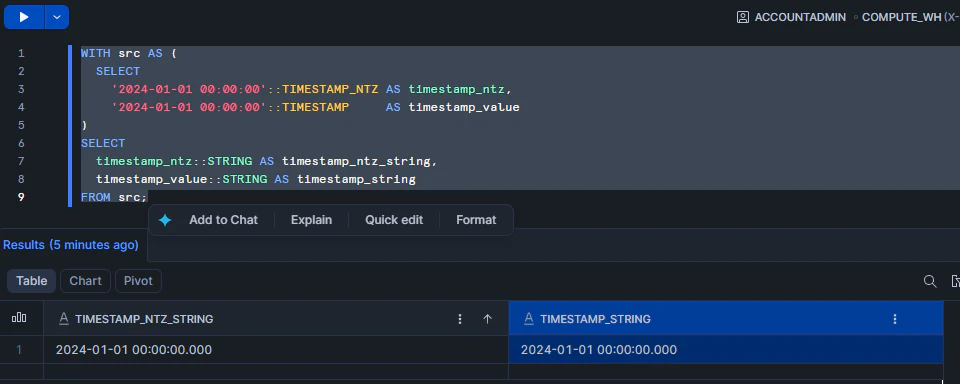Image resolution: width=960 pixels, height=384 pixels.
Task: Click line number 1 in editor gutter
Action: (21, 53)
